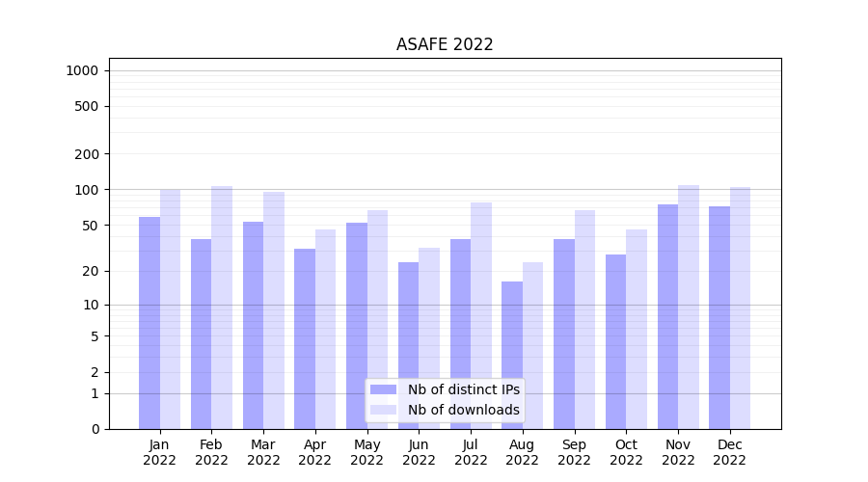Click the ASAFE 2022 chart title
Image resolution: width=868 pixels, height=482 pixels.
coord(445,44)
